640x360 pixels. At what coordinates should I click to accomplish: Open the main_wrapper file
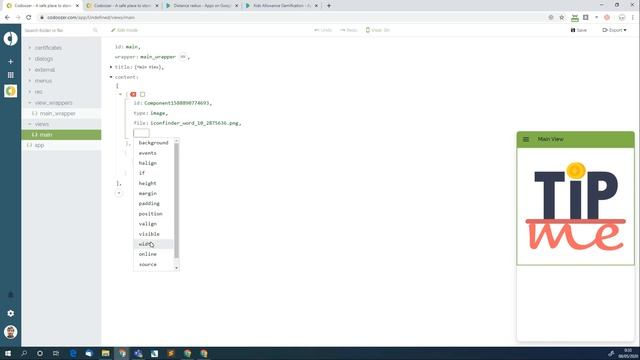[x=58, y=113]
